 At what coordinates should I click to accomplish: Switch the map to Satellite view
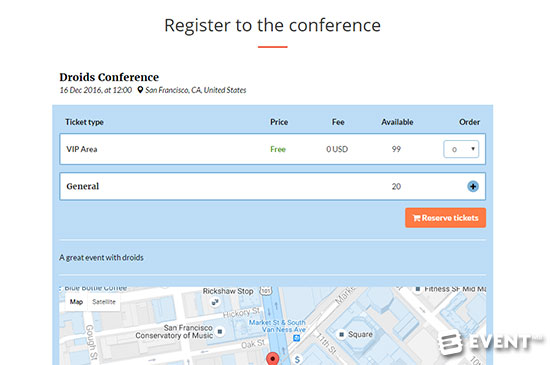click(x=104, y=302)
